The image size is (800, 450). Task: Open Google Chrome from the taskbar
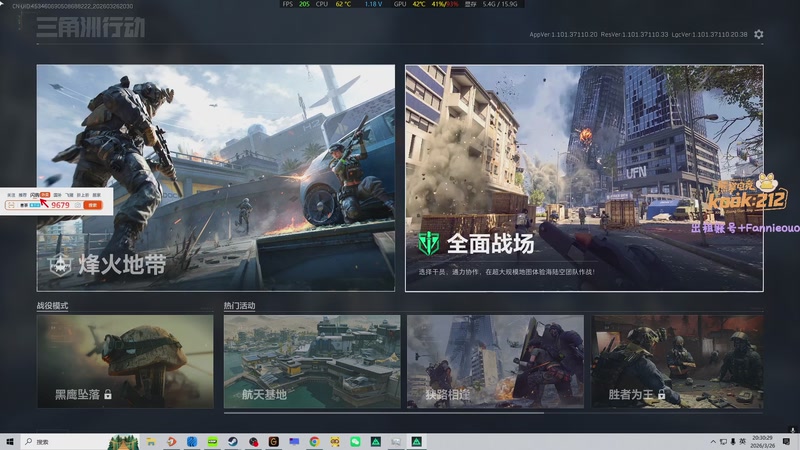click(314, 442)
